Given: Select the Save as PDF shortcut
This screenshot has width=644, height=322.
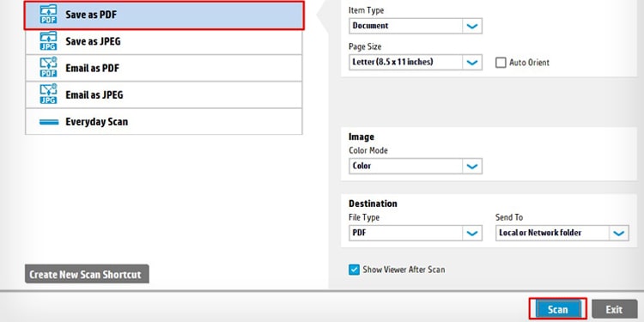Looking at the screenshot, I should coord(164,15).
